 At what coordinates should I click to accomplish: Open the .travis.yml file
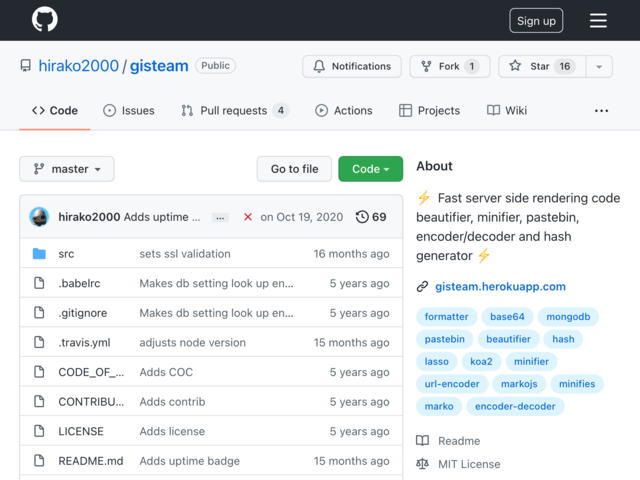click(x=84, y=342)
